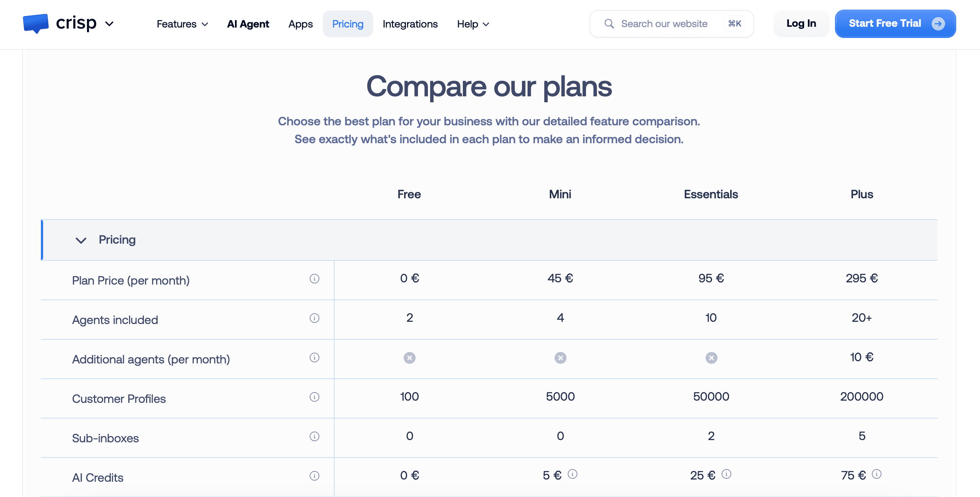980x497 pixels.
Task: Select the 295 € Plus price
Action: point(861,278)
